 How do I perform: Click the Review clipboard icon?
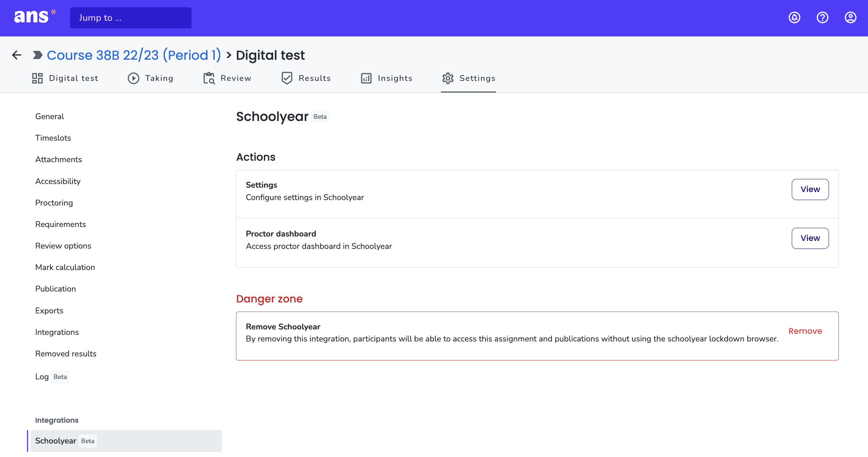pos(209,78)
